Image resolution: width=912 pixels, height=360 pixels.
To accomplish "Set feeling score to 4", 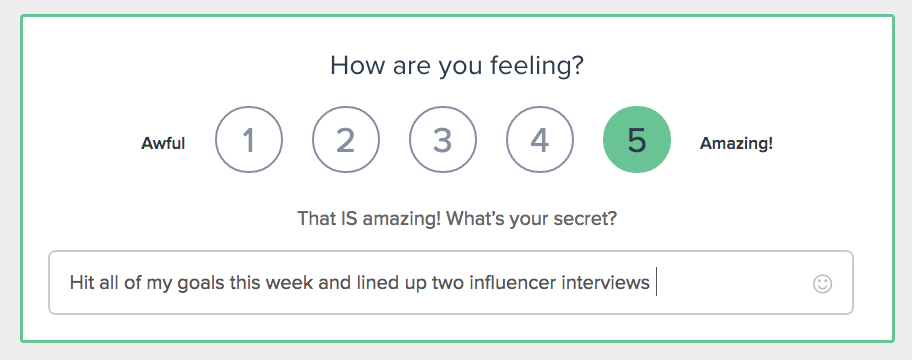I will [x=540, y=140].
